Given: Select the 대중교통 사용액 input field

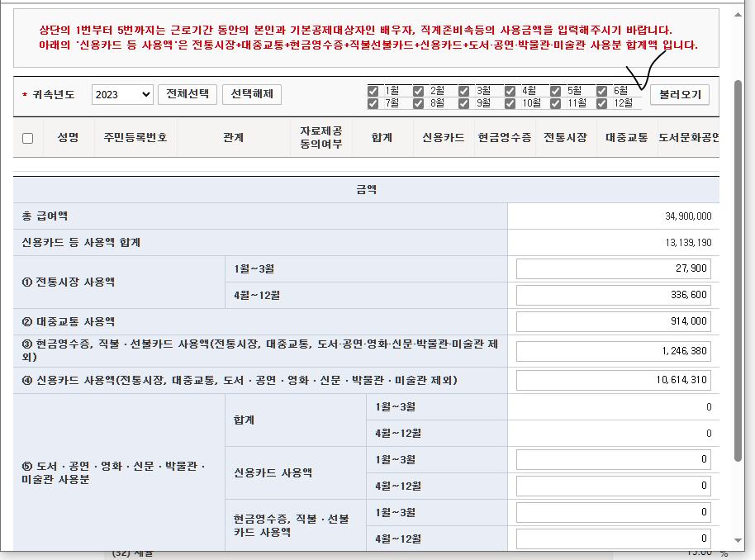Looking at the screenshot, I should tap(613, 322).
